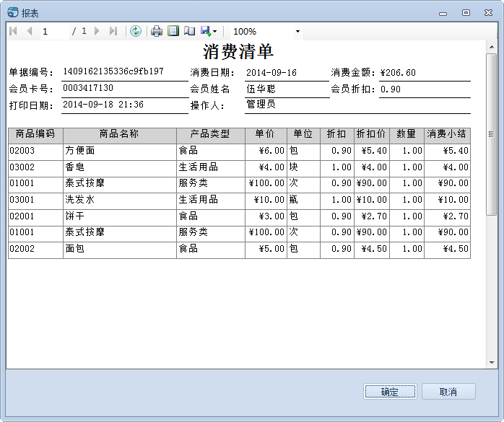
Task: Click product code 02001
Action: pos(22,216)
